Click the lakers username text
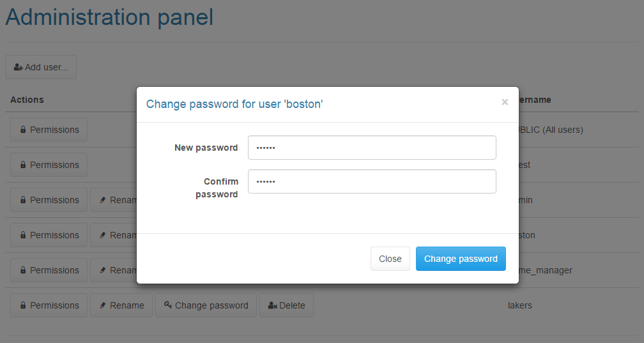The width and height of the screenshot is (644, 343). click(519, 305)
